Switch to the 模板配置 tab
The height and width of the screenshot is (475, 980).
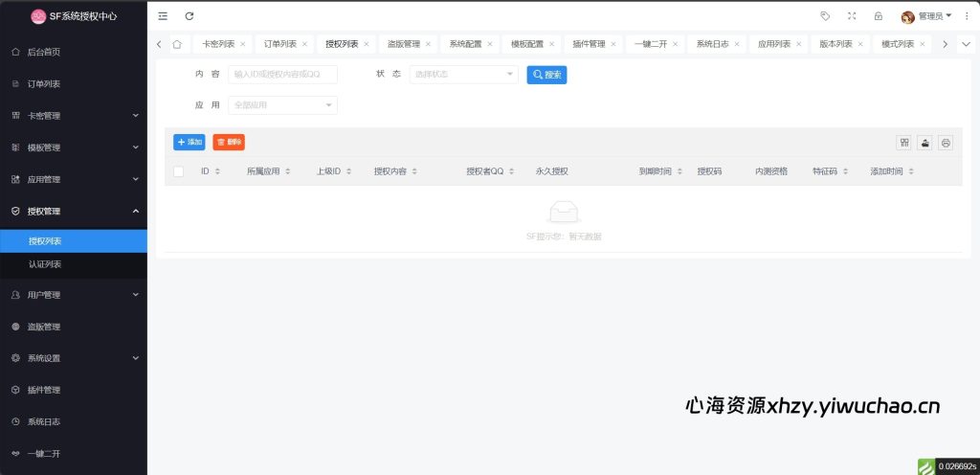pyautogui.click(x=527, y=44)
